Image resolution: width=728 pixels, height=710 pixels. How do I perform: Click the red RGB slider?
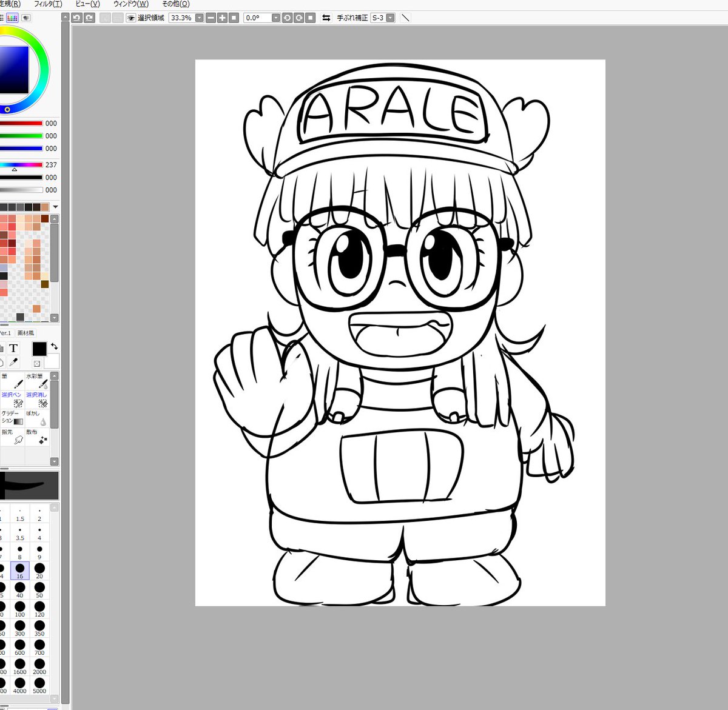tap(21, 123)
